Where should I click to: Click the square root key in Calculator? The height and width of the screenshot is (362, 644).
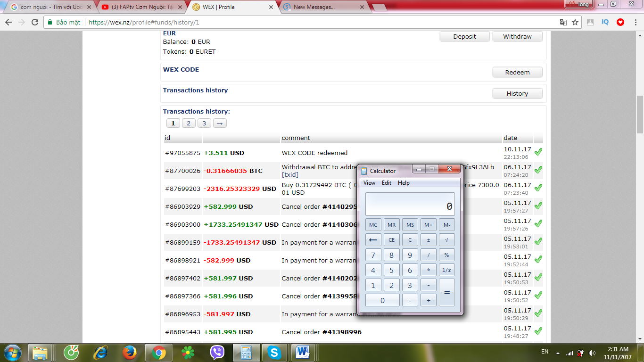[447, 240]
